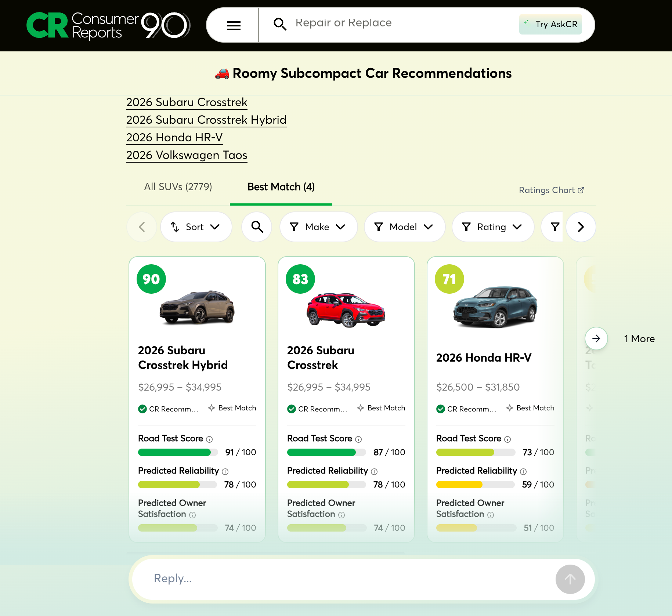Click the Owner Satisfaction info icon on the Crosstrek card
The image size is (672, 616).
[x=342, y=515]
